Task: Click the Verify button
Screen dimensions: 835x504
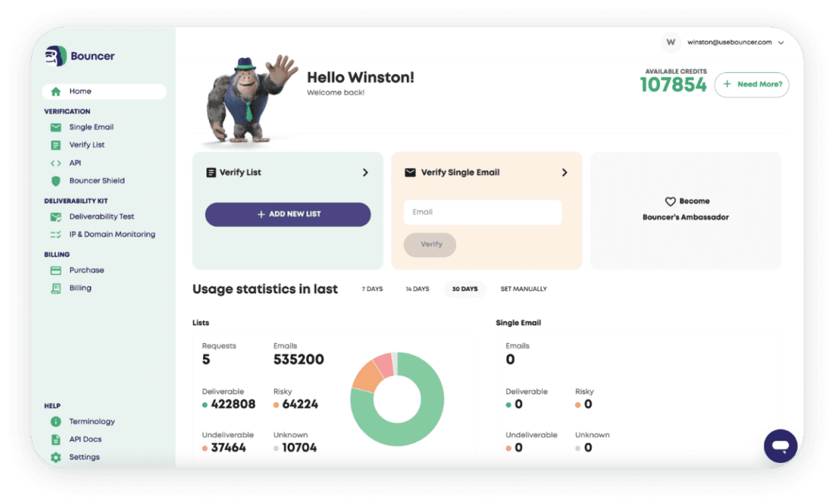Action: click(430, 245)
